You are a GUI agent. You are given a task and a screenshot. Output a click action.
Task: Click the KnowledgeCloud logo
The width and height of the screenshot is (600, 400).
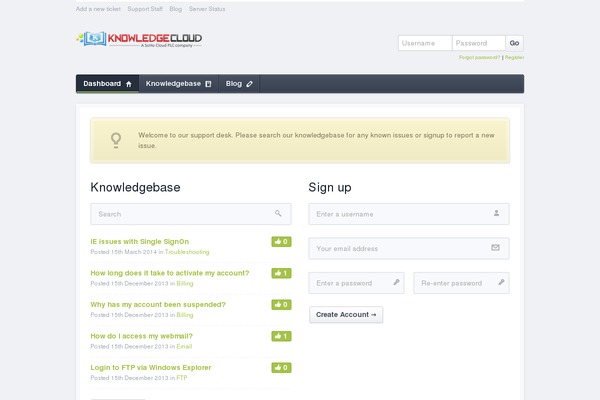pyautogui.click(x=139, y=39)
